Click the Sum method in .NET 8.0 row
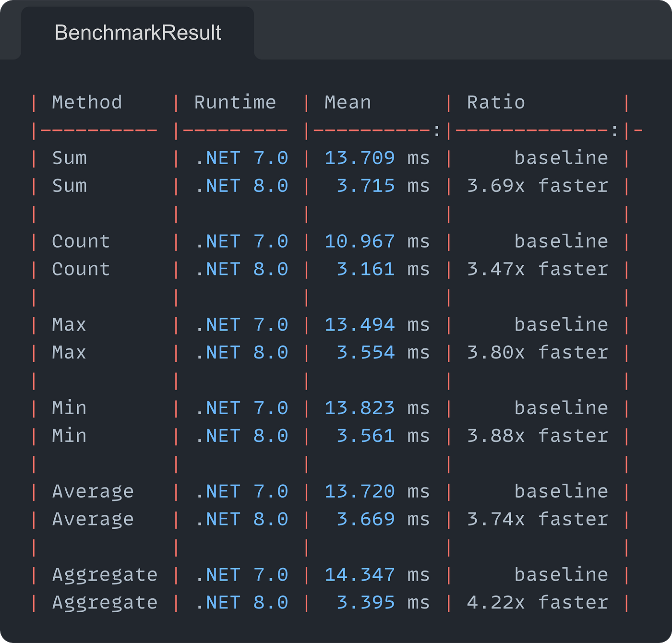Viewport: 672px width, 643px height. tap(70, 186)
